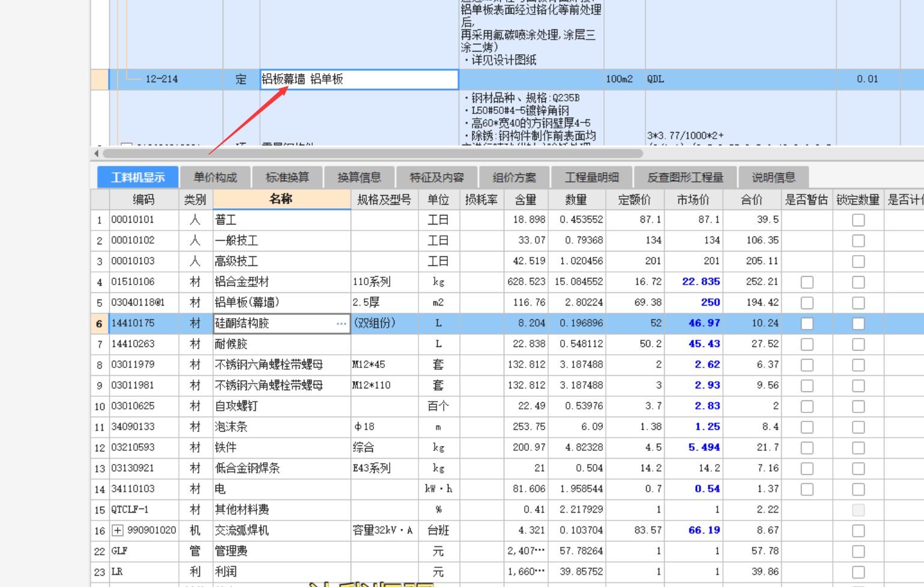This screenshot has height=587, width=924.
Task: Toggle 锁定数量 checkbox for 自攻螺钉
Action: tap(859, 406)
